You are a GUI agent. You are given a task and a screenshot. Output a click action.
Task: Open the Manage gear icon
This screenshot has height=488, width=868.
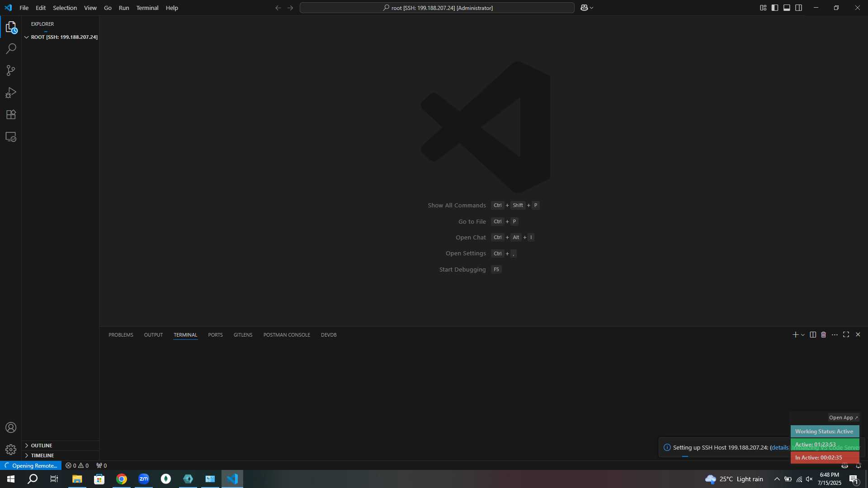(x=11, y=450)
